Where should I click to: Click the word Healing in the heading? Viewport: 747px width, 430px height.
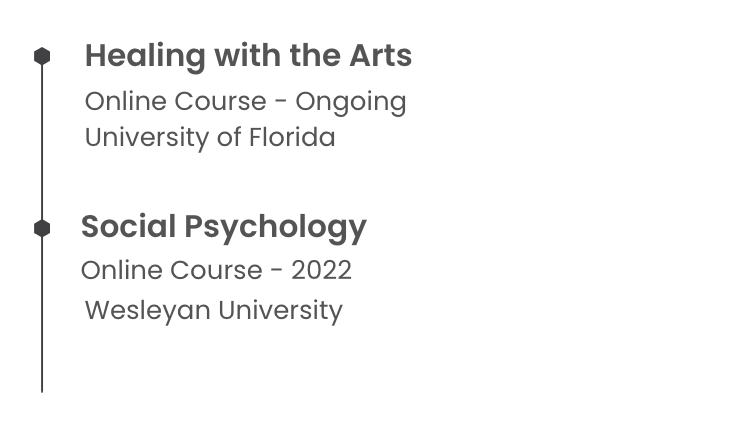(x=145, y=58)
